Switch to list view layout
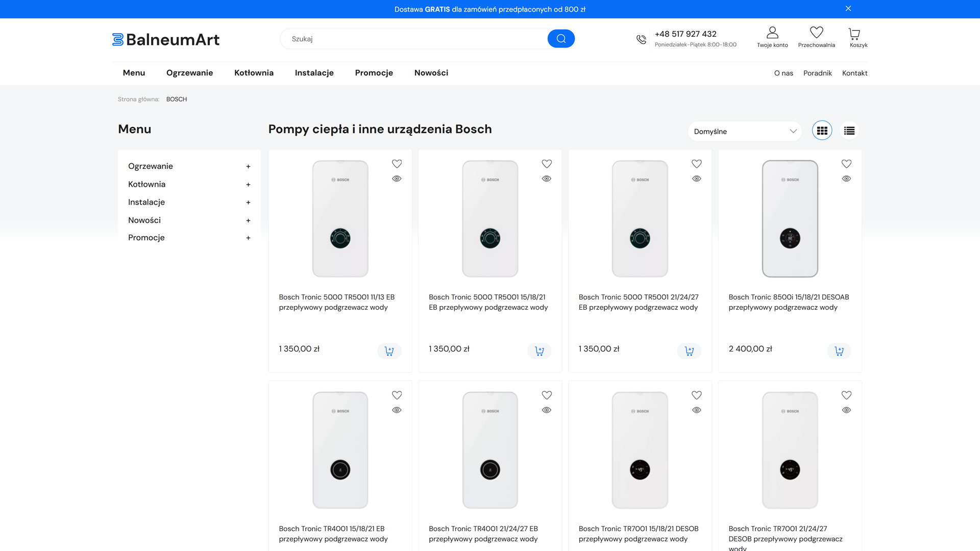Screen dimensions: 980x551 (849, 131)
